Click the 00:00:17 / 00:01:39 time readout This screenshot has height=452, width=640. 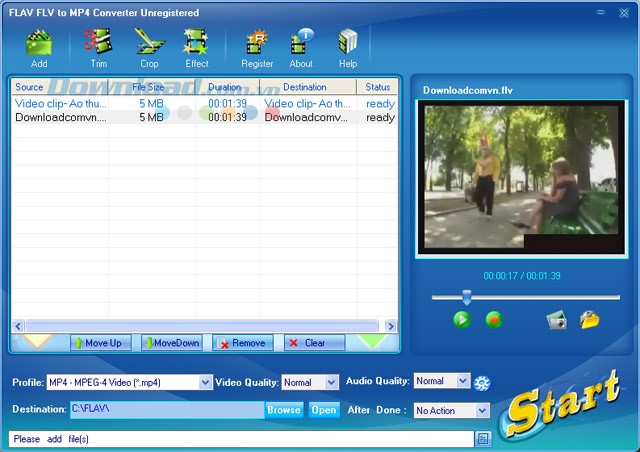point(522,276)
